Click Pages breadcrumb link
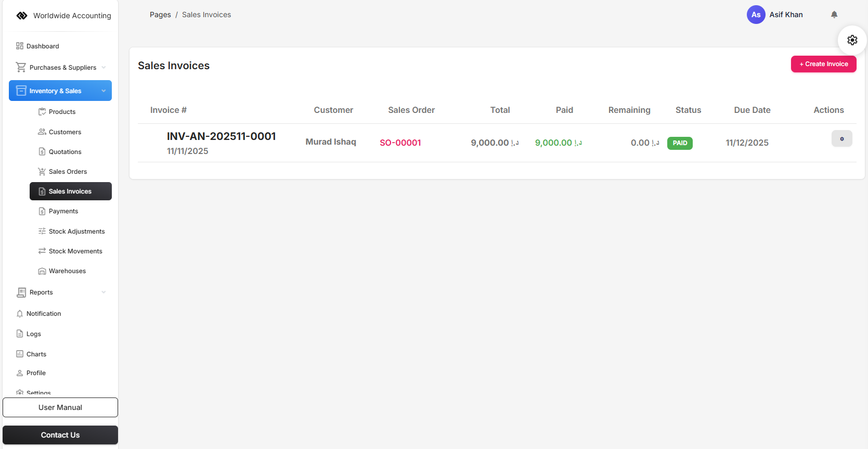This screenshot has height=449, width=868. click(x=160, y=15)
